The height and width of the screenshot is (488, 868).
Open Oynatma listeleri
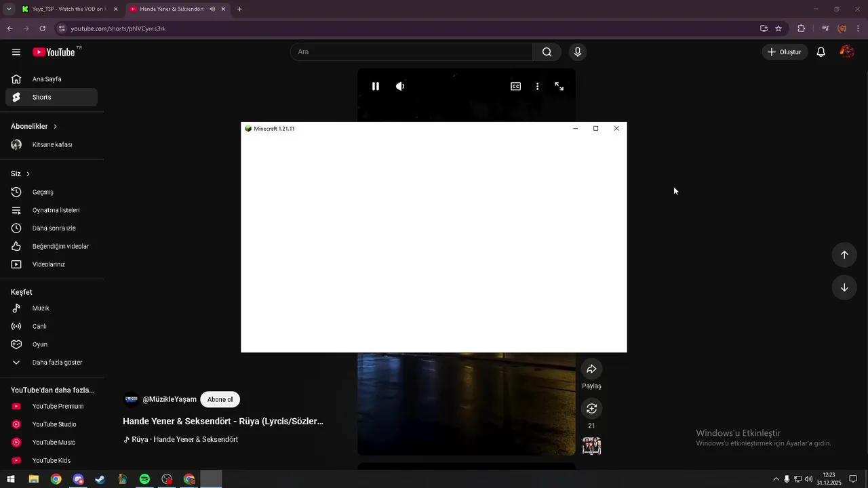[52, 210]
